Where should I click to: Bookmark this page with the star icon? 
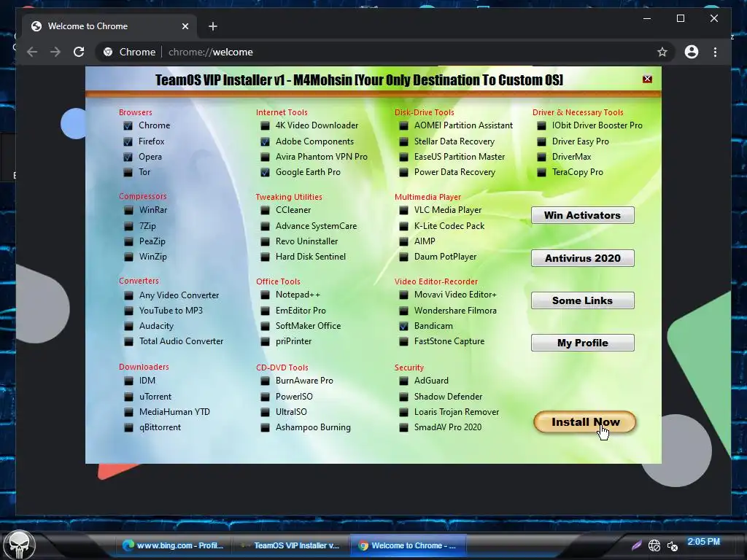(662, 52)
